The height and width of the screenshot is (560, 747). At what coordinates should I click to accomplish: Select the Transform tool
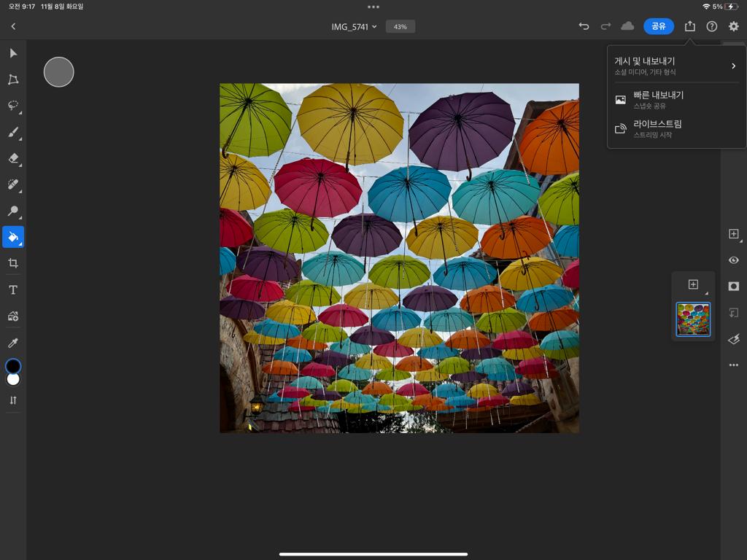(x=13, y=79)
